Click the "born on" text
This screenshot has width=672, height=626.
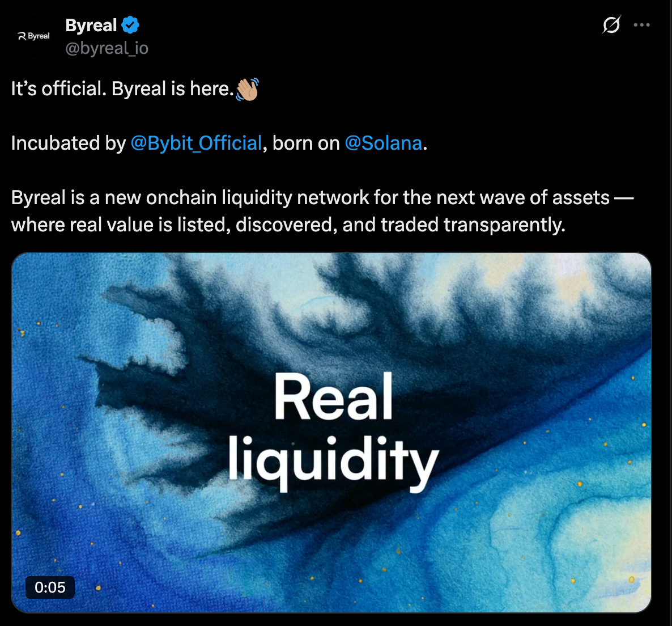(306, 143)
